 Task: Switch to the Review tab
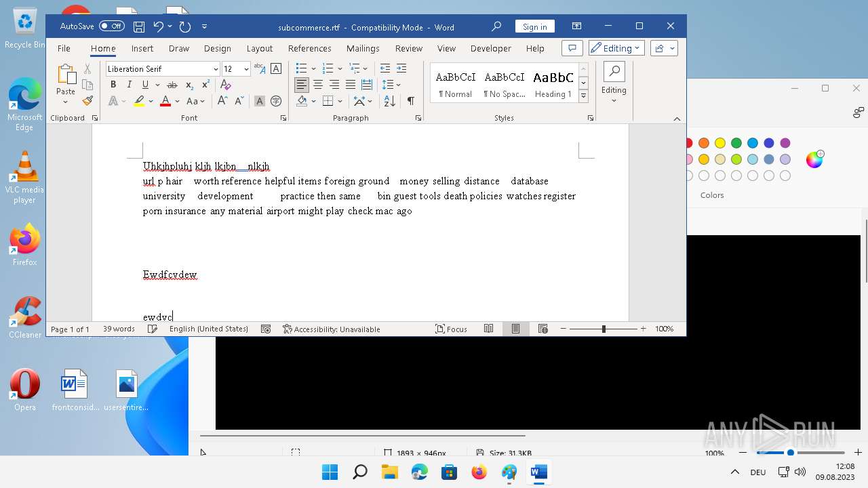tap(409, 48)
